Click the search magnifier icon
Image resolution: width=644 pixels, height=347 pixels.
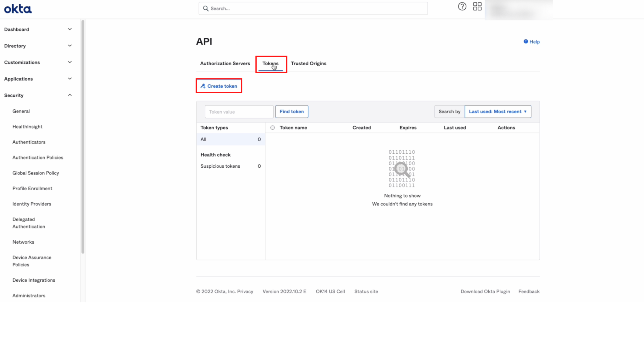point(206,8)
